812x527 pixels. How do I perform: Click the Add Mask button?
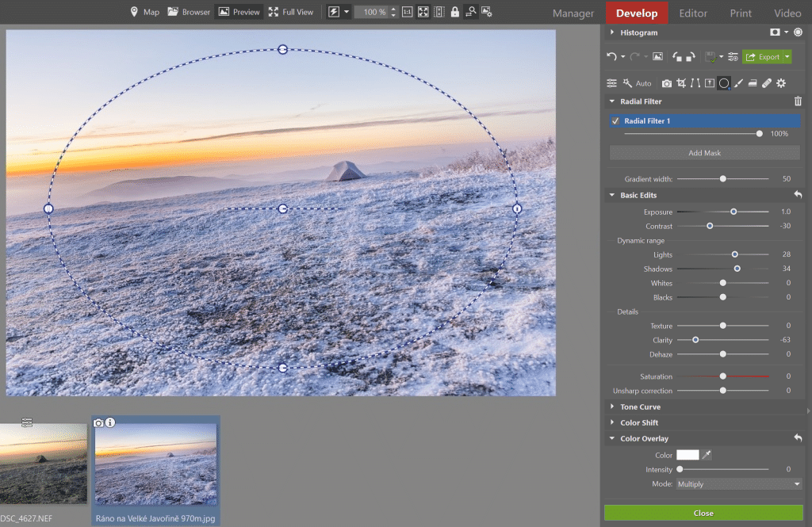[704, 153]
